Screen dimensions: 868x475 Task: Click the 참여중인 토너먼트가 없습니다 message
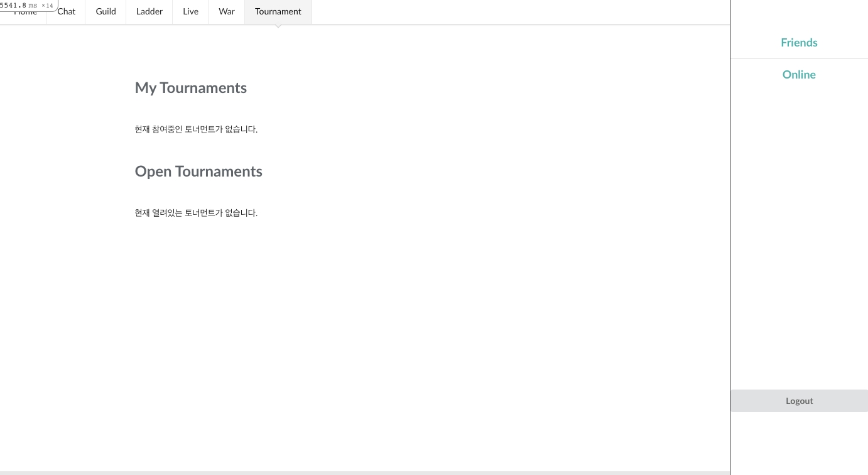coord(196,129)
